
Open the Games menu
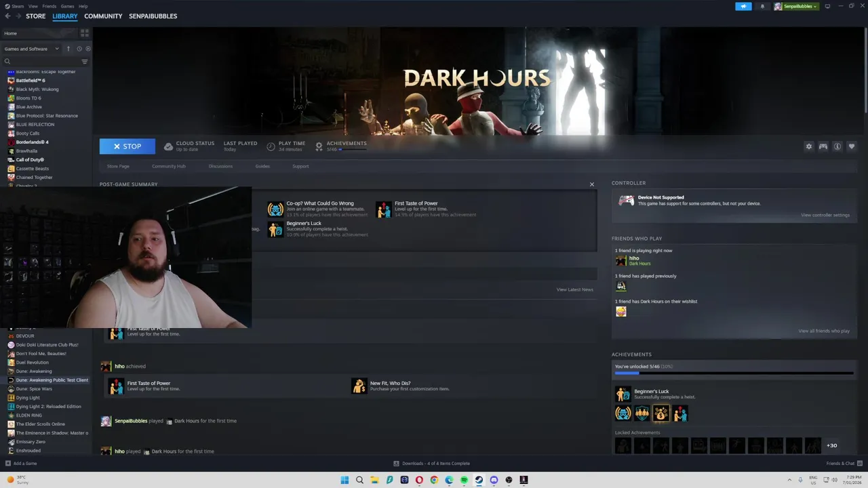(x=68, y=6)
